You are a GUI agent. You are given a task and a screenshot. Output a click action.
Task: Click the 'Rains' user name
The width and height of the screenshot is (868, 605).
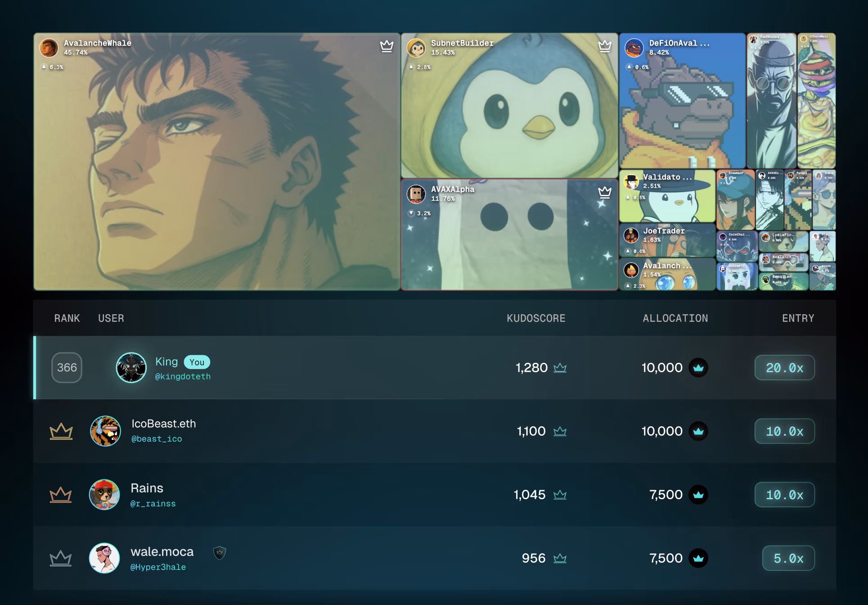coord(147,488)
